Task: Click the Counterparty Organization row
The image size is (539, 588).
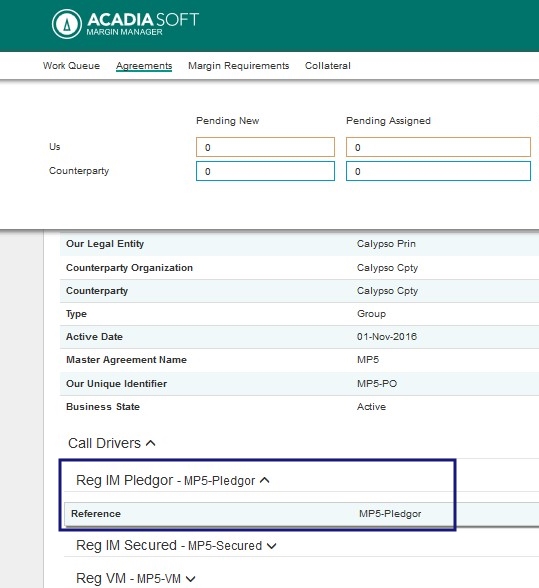Action: (x=299, y=268)
